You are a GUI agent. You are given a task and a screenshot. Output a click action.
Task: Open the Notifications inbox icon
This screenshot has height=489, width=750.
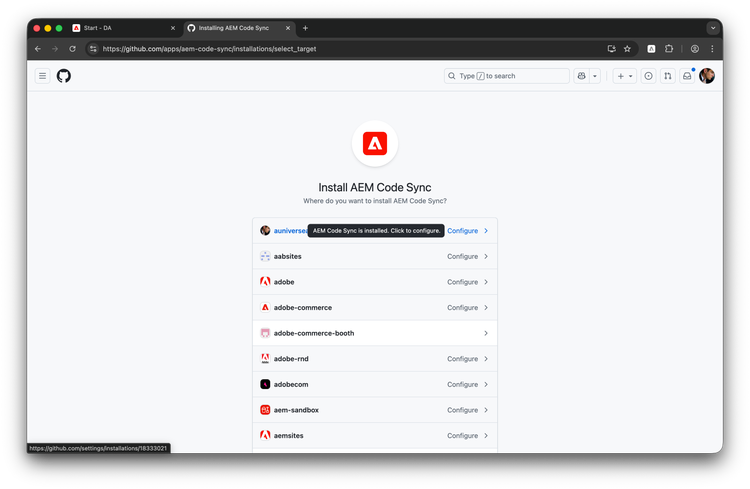[x=687, y=76]
